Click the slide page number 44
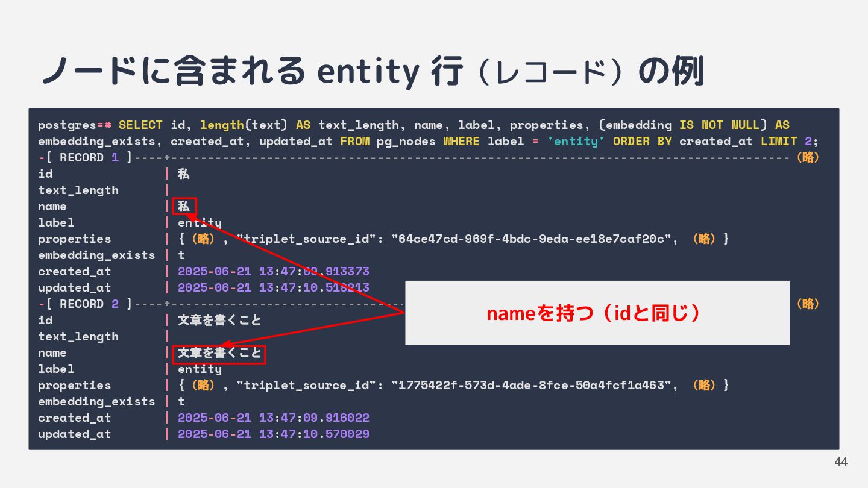Screen dimensions: 868x488 tap(841, 461)
